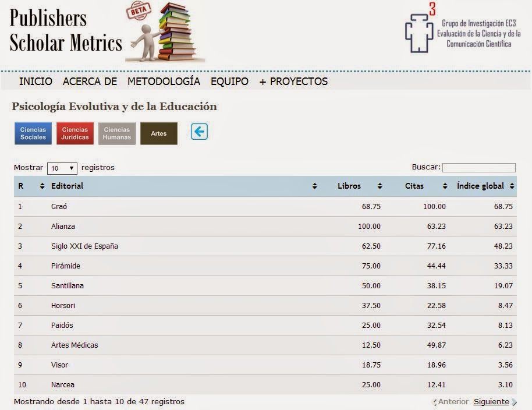Go to INICIO menu item
Screen dimensions: 532x410
click(36, 82)
